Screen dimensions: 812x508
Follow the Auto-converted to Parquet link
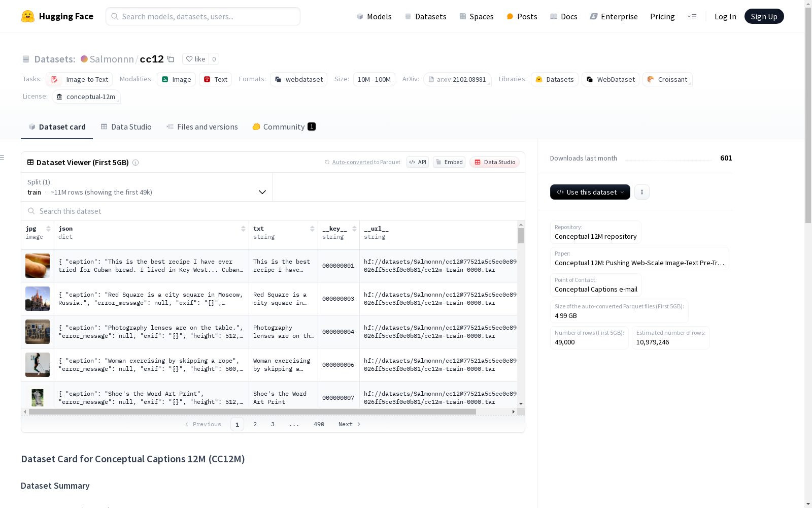[362, 162]
